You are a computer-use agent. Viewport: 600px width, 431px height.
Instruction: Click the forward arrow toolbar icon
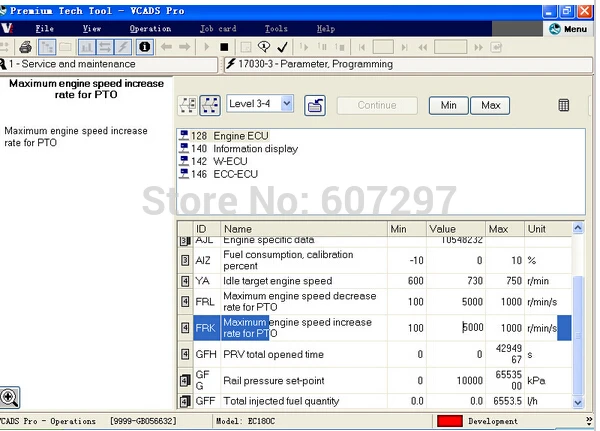click(184, 47)
